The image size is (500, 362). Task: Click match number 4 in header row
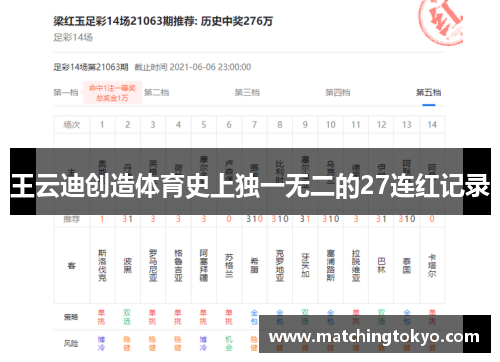click(178, 125)
